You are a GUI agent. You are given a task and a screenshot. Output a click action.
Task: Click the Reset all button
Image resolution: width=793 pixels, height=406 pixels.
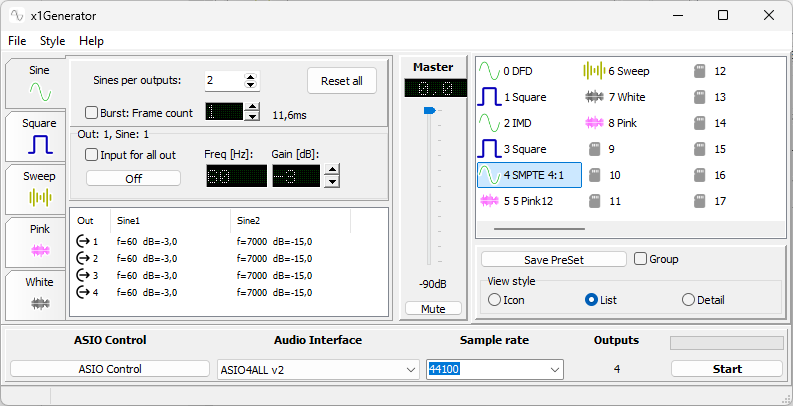[x=342, y=81]
